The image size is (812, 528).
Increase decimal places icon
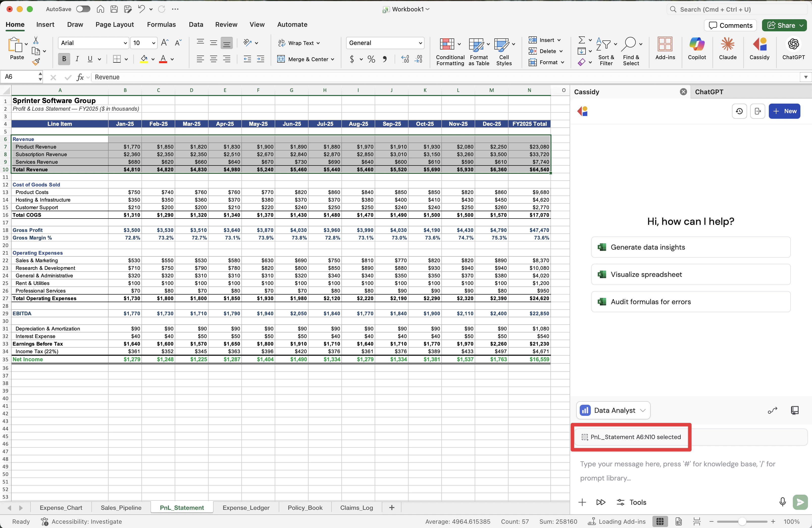pyautogui.click(x=405, y=59)
